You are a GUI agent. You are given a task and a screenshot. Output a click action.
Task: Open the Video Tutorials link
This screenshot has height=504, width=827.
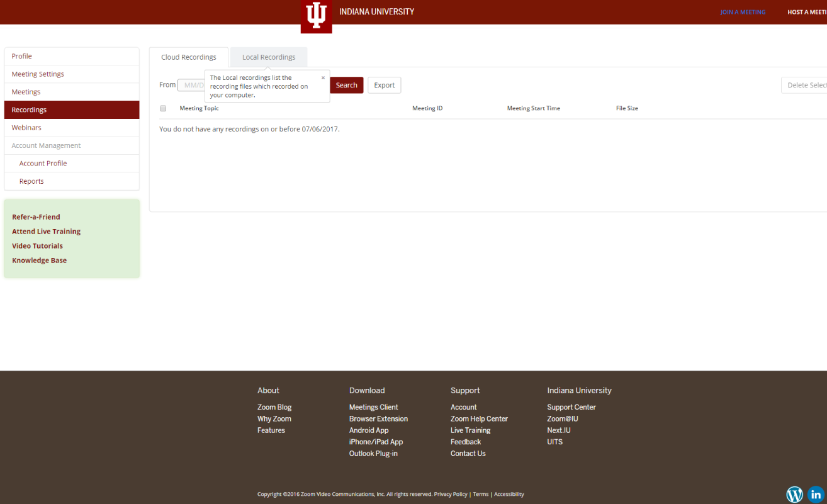point(37,246)
